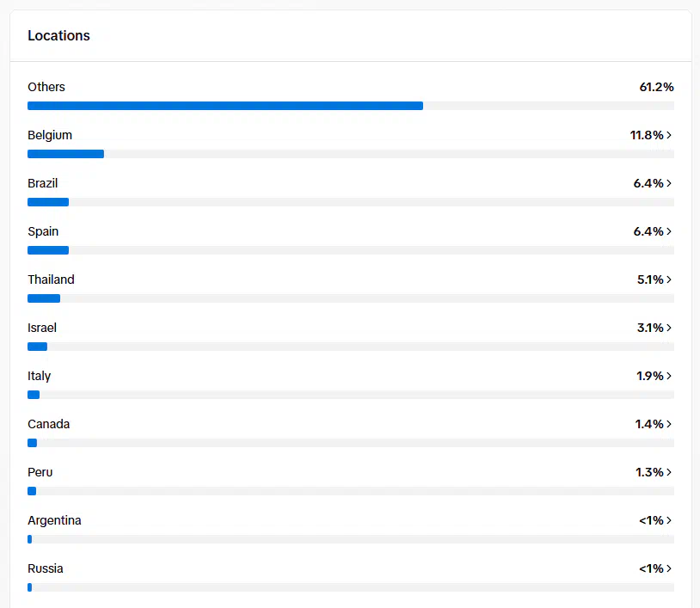Click the Thailand country name
This screenshot has width=700, height=608.
(51, 279)
